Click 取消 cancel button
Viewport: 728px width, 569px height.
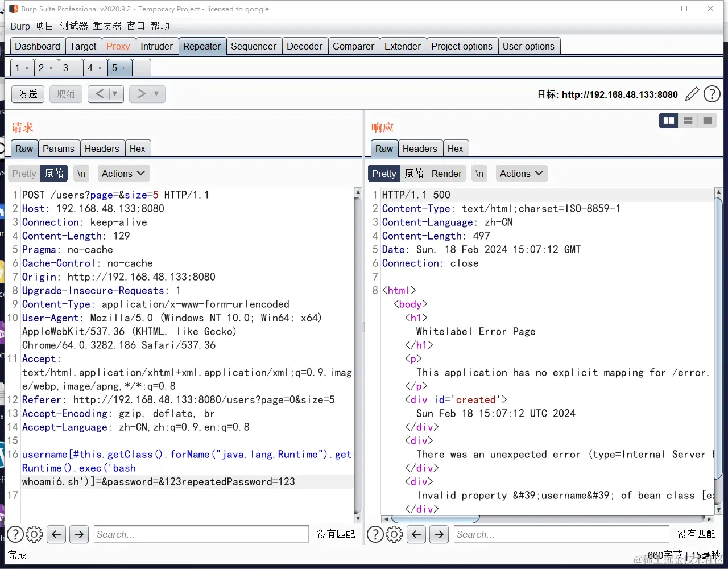click(66, 94)
